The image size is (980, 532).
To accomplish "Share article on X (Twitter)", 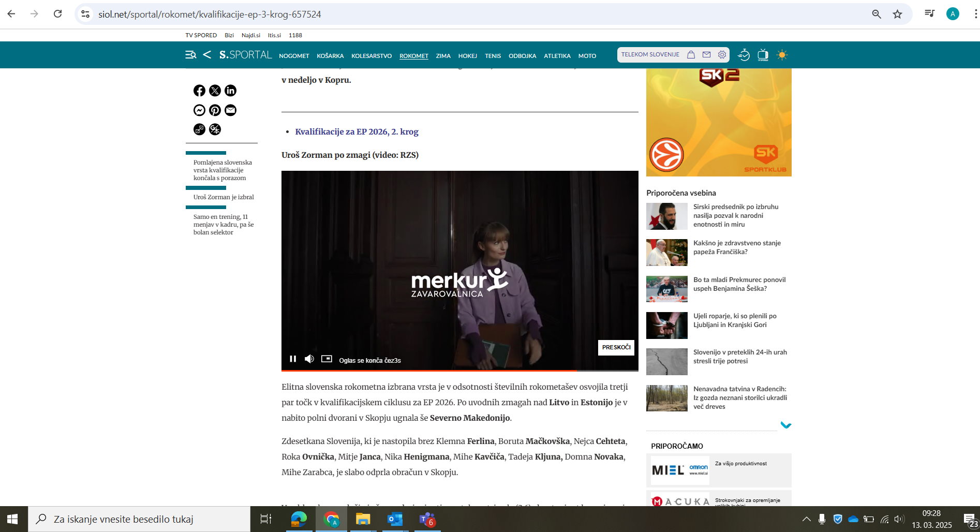I will coord(215,91).
